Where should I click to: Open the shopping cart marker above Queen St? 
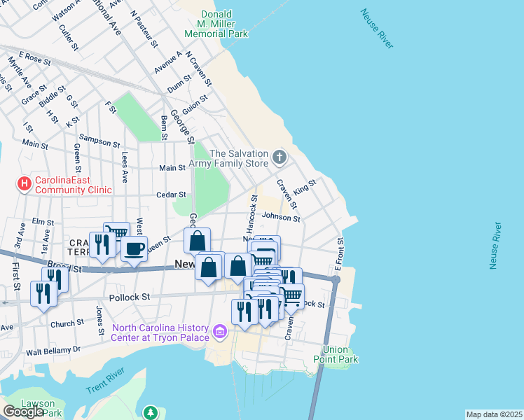pos(116,232)
